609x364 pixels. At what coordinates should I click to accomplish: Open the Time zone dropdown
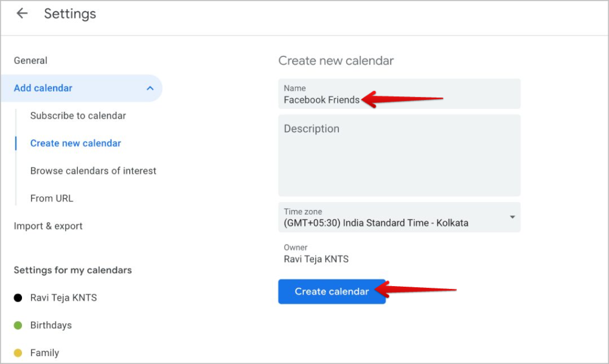click(x=399, y=217)
